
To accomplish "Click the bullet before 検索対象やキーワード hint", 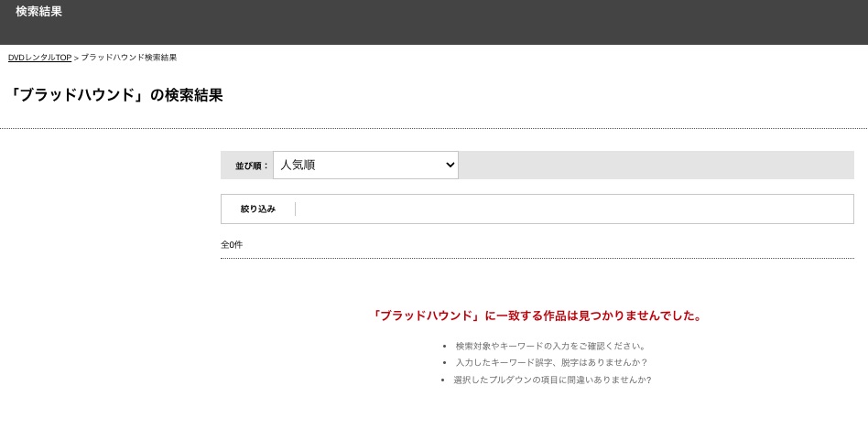I will 444,346.
